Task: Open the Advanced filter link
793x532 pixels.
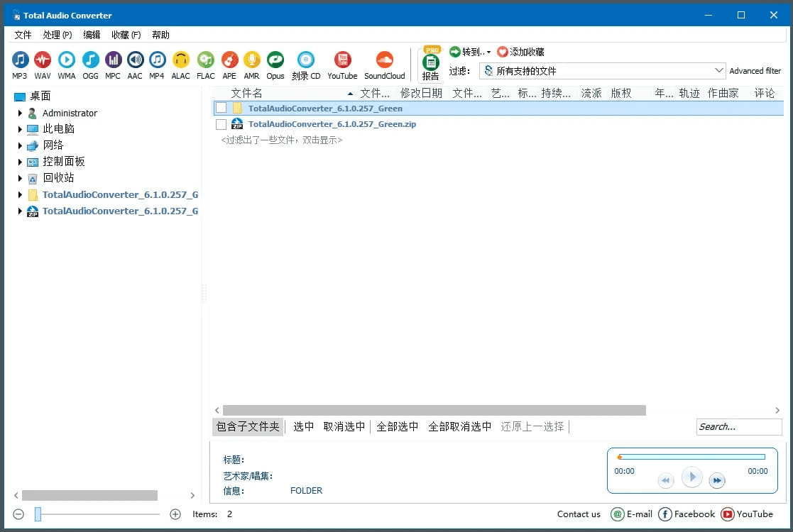Action: 755,70
